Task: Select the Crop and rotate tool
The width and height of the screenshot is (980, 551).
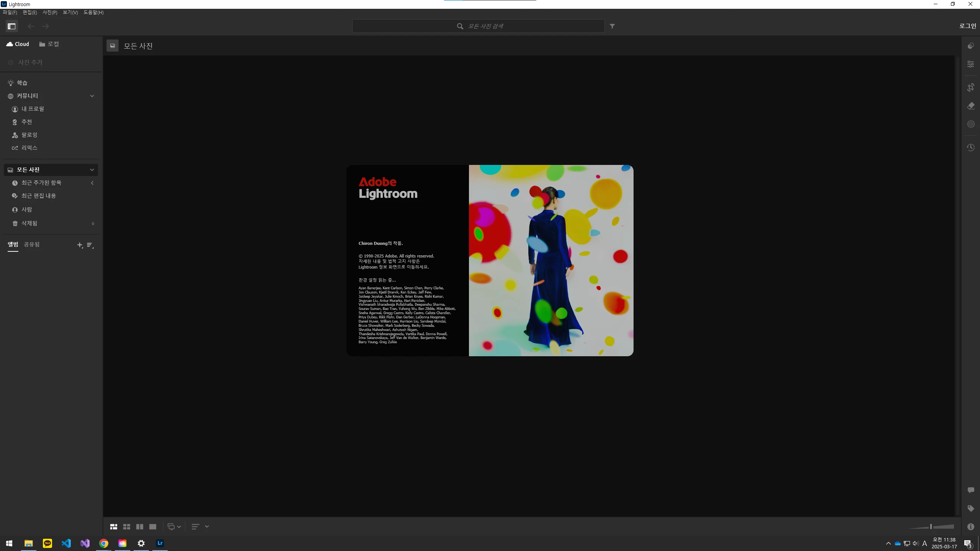Action: tap(970, 88)
